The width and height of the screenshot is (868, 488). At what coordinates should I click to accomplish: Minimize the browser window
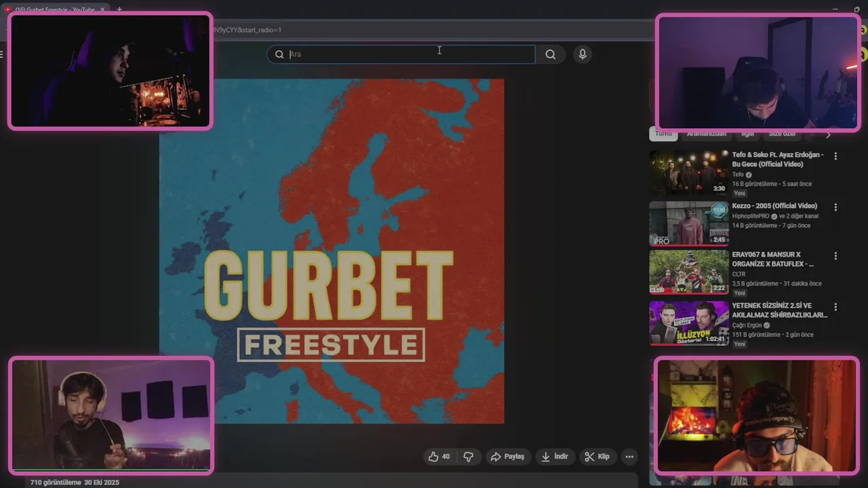coord(835,9)
